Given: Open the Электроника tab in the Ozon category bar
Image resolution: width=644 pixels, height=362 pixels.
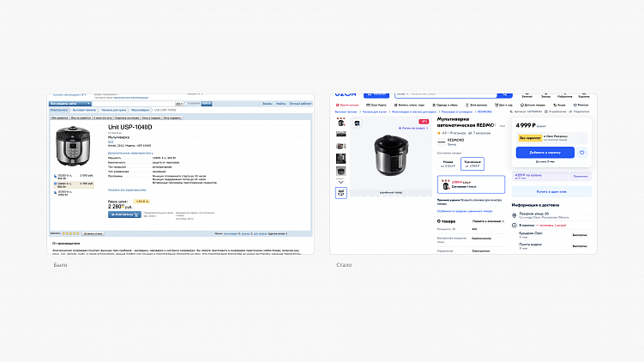Looking at the screenshot, I should pyautogui.click(x=477, y=106).
